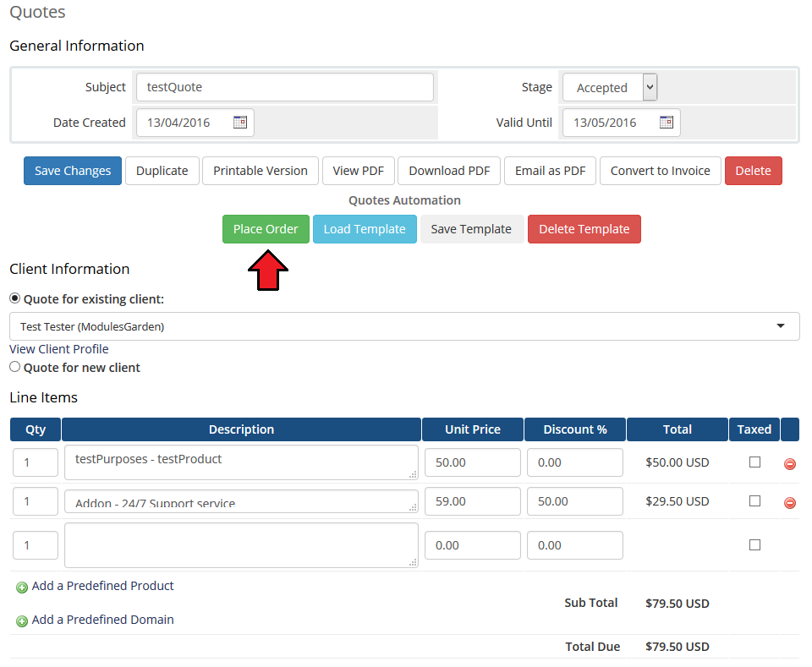The width and height of the screenshot is (812, 667).
Task: Edit description Addon - 24/7 Support service
Action: (x=241, y=501)
